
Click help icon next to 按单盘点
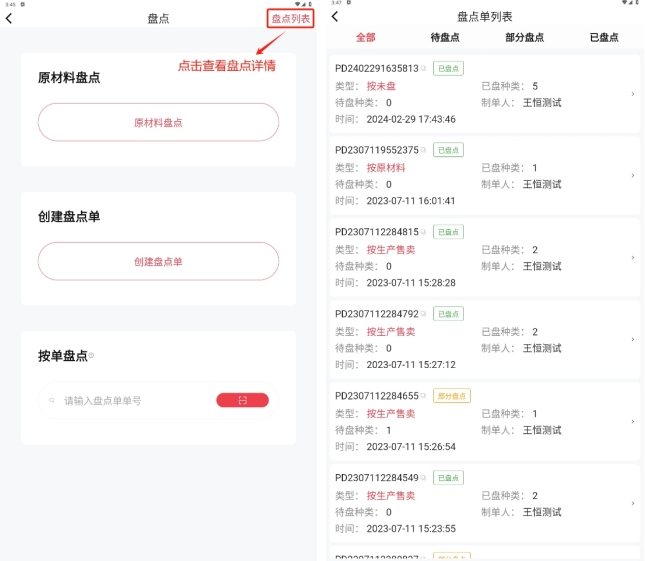[91, 355]
